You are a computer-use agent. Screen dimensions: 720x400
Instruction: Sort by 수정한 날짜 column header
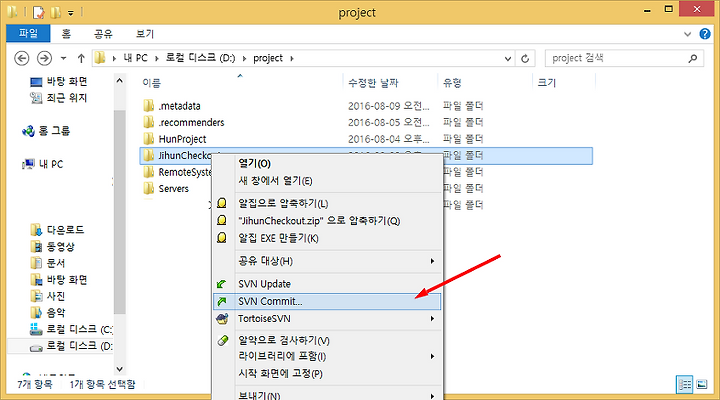(x=373, y=83)
